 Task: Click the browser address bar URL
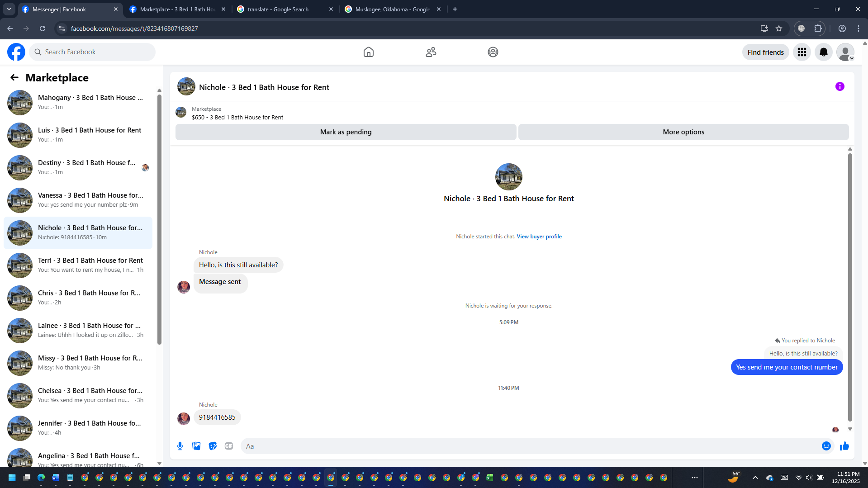click(134, 28)
